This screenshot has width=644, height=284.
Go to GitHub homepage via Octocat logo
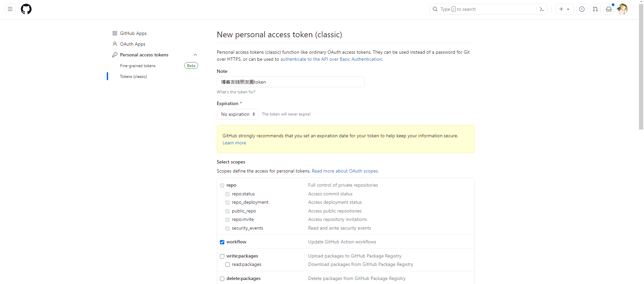[26, 9]
